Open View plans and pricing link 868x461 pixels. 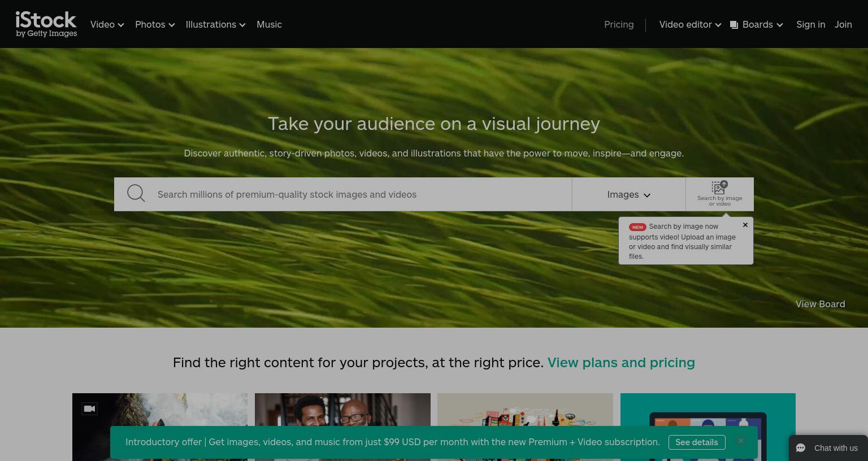pyautogui.click(x=621, y=362)
